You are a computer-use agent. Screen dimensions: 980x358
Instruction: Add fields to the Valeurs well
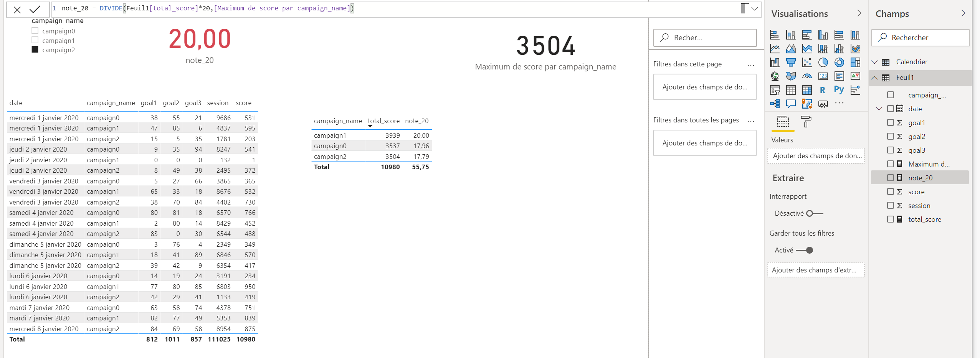click(x=816, y=156)
